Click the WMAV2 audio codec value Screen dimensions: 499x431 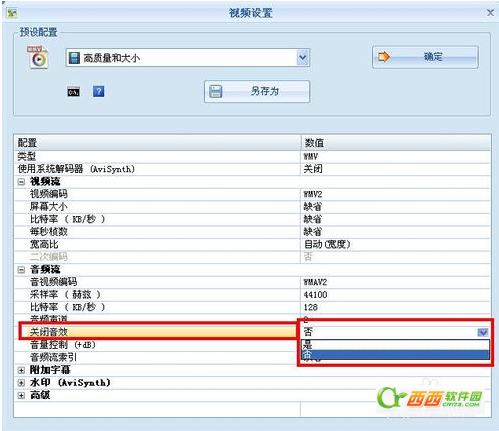coord(396,282)
